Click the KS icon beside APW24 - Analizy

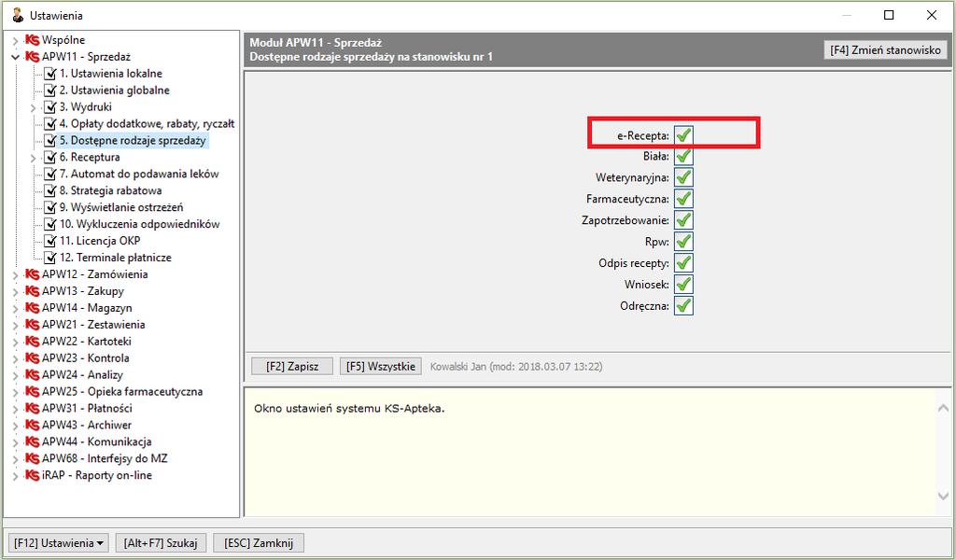click(33, 375)
